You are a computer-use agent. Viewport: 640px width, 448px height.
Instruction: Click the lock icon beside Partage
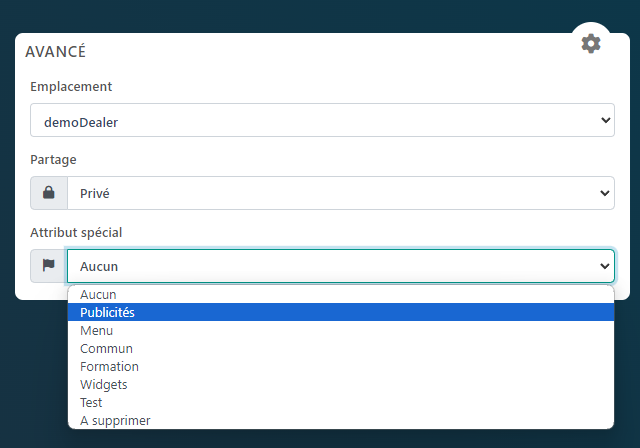click(x=48, y=193)
